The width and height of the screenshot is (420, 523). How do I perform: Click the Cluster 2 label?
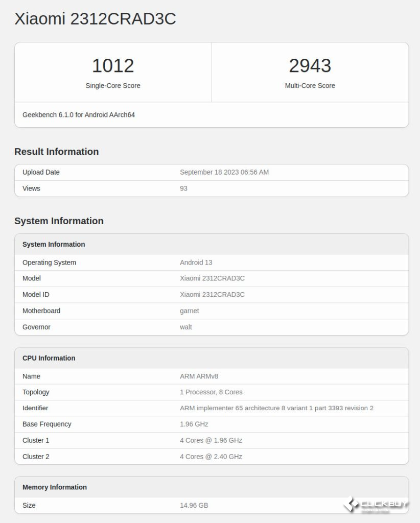[x=36, y=457]
